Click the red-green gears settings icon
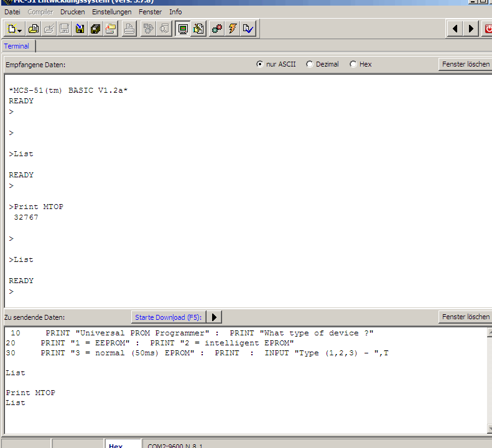Image resolution: width=492 pixels, height=448 pixels. coord(217,29)
